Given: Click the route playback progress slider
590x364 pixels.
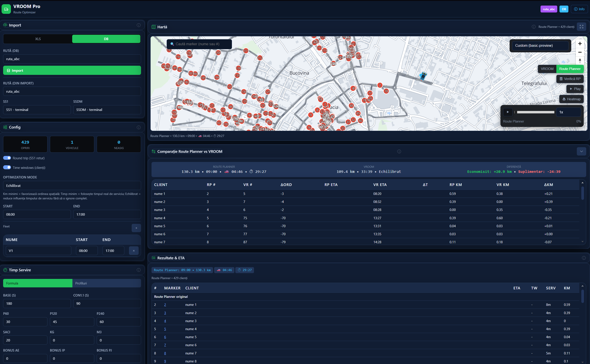Looking at the screenshot, I should click(534, 112).
